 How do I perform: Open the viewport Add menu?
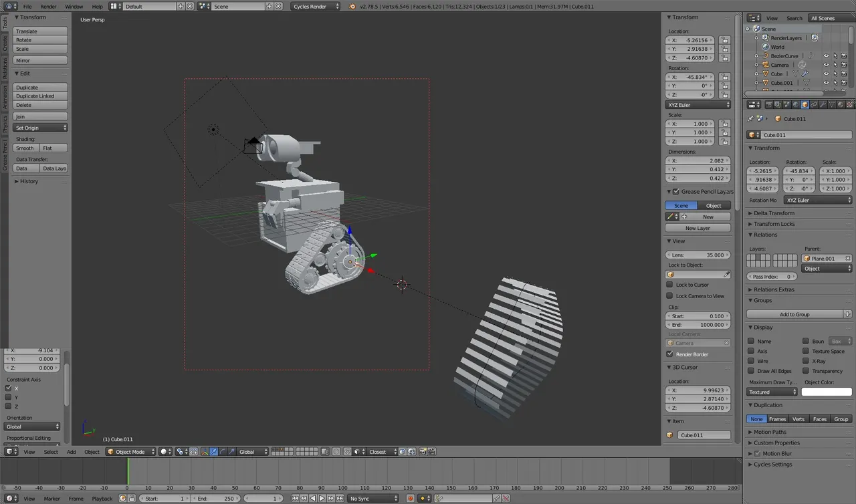pyautogui.click(x=71, y=452)
